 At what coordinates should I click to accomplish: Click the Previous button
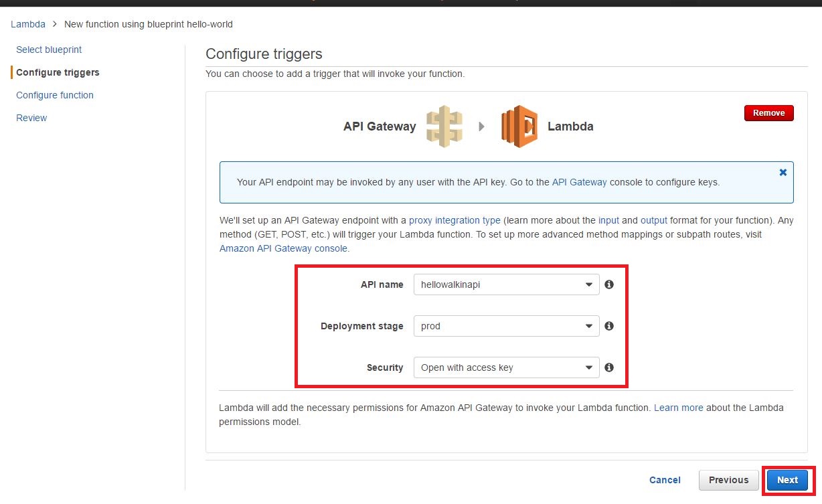[x=728, y=480]
